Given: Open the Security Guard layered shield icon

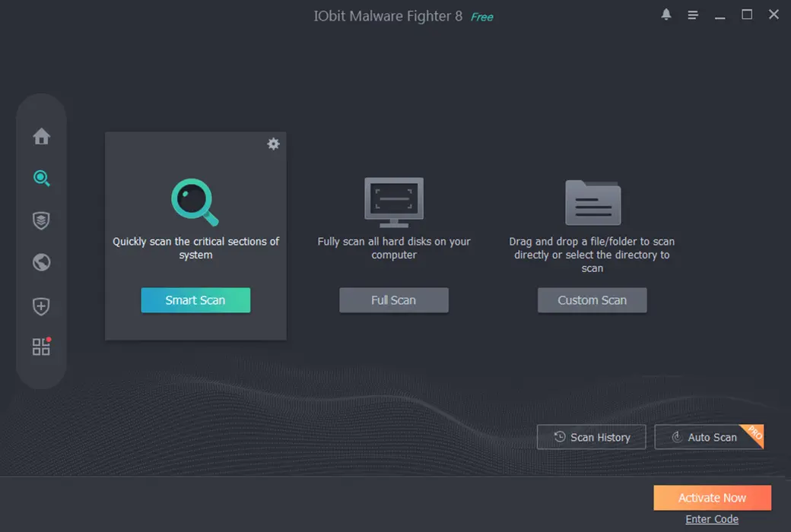Looking at the screenshot, I should pyautogui.click(x=41, y=220).
